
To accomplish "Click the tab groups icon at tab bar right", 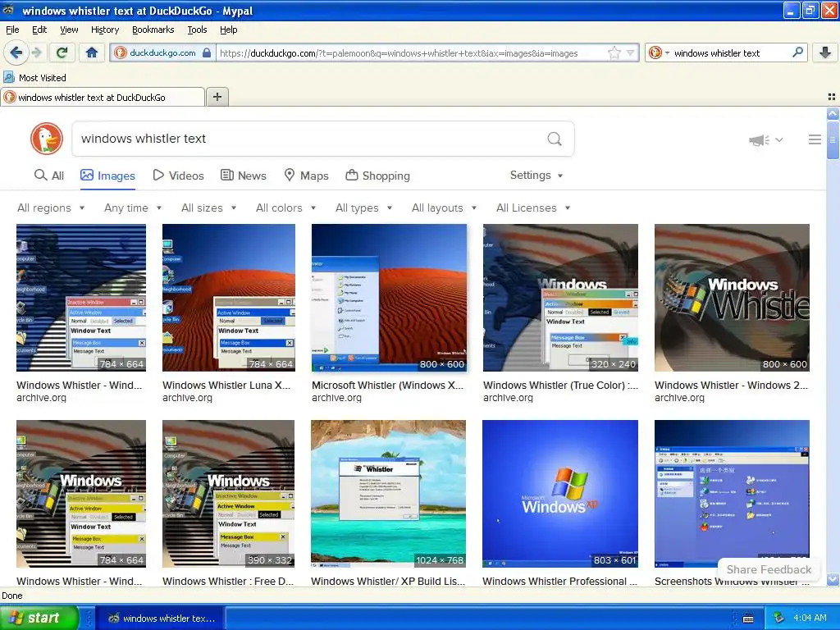I will (832, 97).
